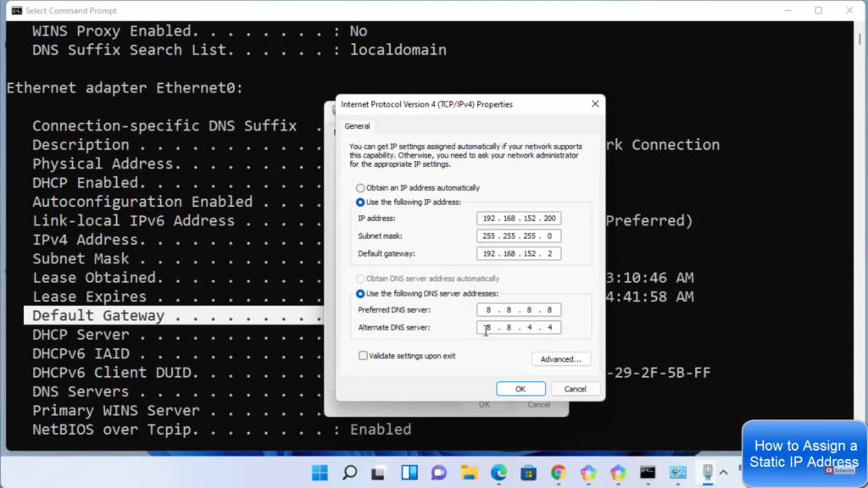Click the Default gateway input field
The height and width of the screenshot is (488, 868).
click(x=518, y=253)
